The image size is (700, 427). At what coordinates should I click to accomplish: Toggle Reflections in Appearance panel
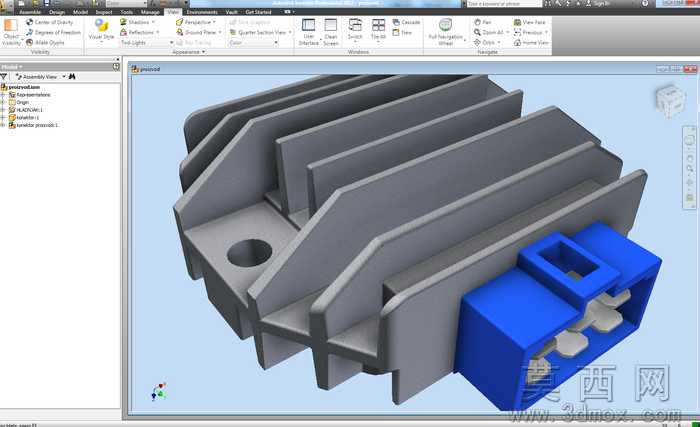pyautogui.click(x=137, y=32)
